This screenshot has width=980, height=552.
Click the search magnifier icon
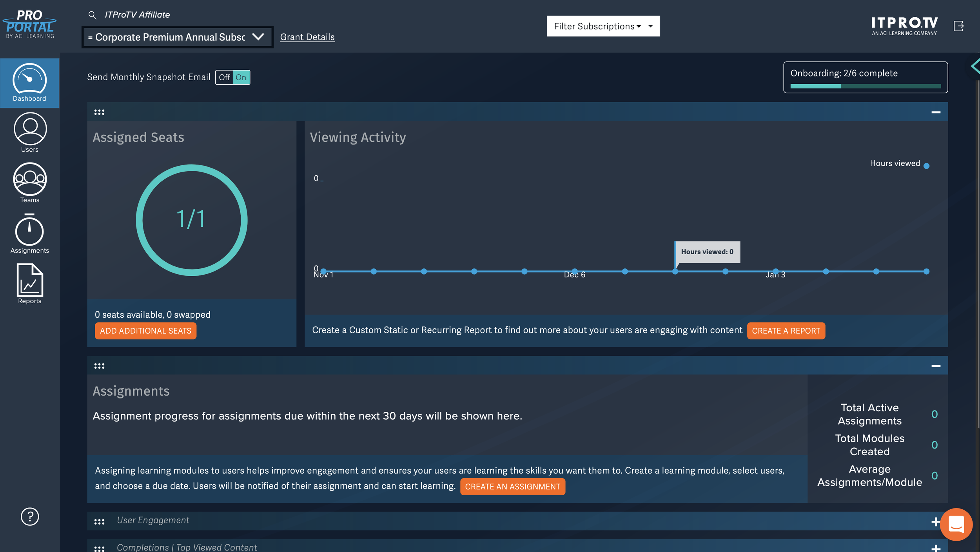pyautogui.click(x=92, y=15)
